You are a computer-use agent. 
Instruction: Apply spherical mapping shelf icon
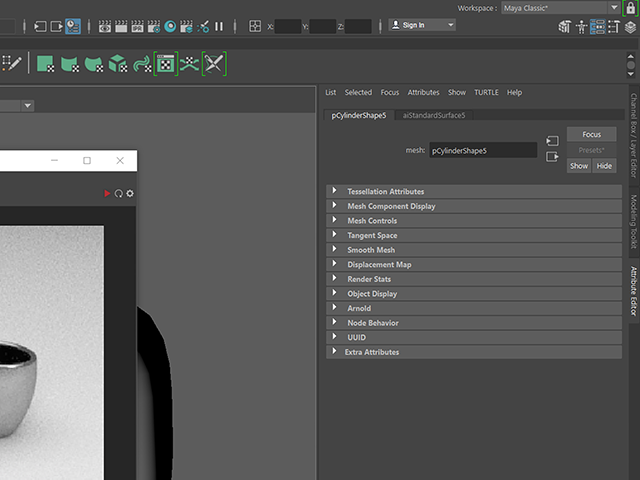click(94, 64)
